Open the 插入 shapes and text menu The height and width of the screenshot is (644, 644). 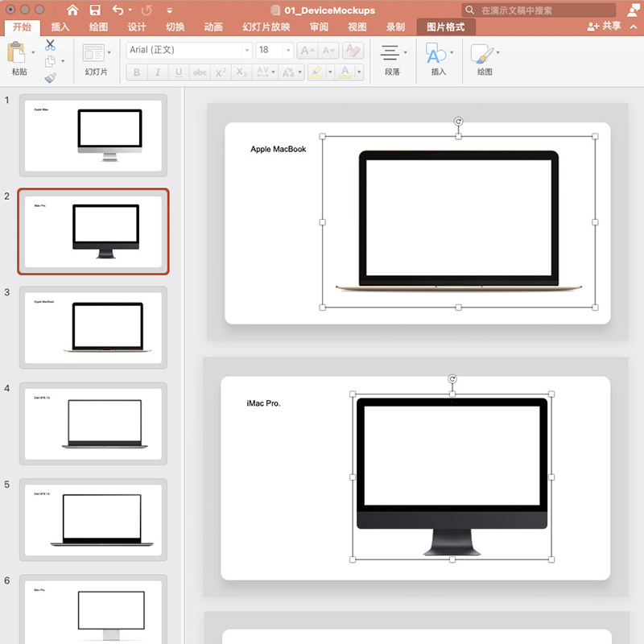[439, 60]
